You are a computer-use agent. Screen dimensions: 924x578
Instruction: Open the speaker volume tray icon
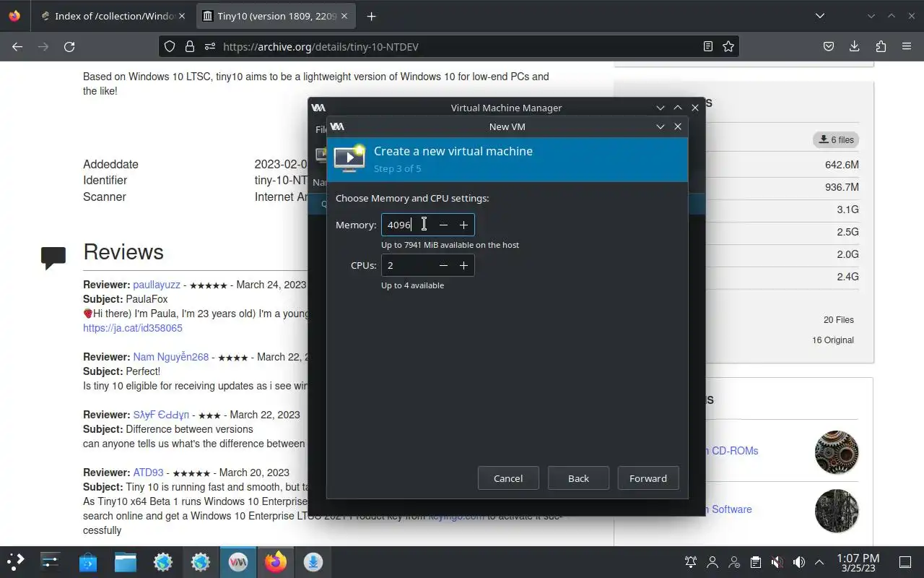coord(799,562)
